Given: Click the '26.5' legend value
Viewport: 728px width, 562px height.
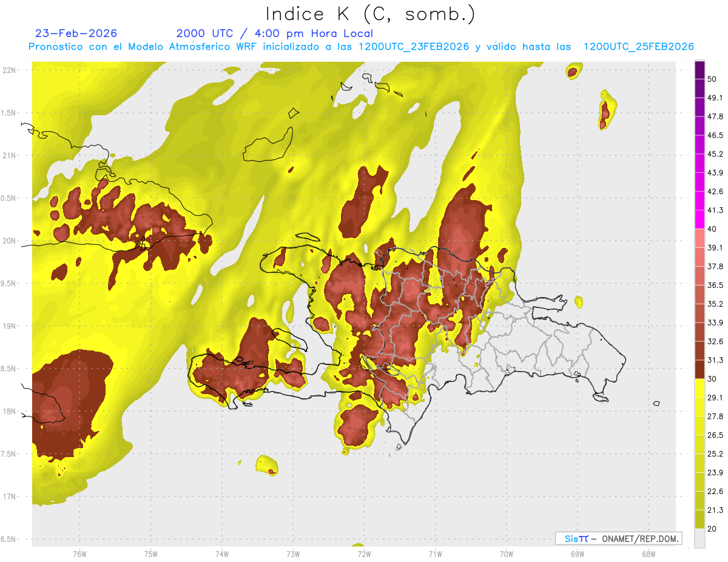Looking at the screenshot, I should pyautogui.click(x=715, y=435).
